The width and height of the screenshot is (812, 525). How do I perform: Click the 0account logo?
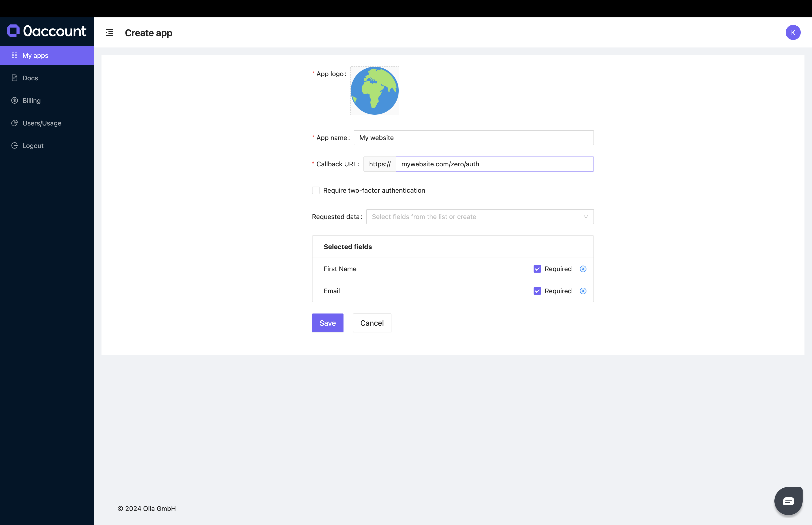47,31
